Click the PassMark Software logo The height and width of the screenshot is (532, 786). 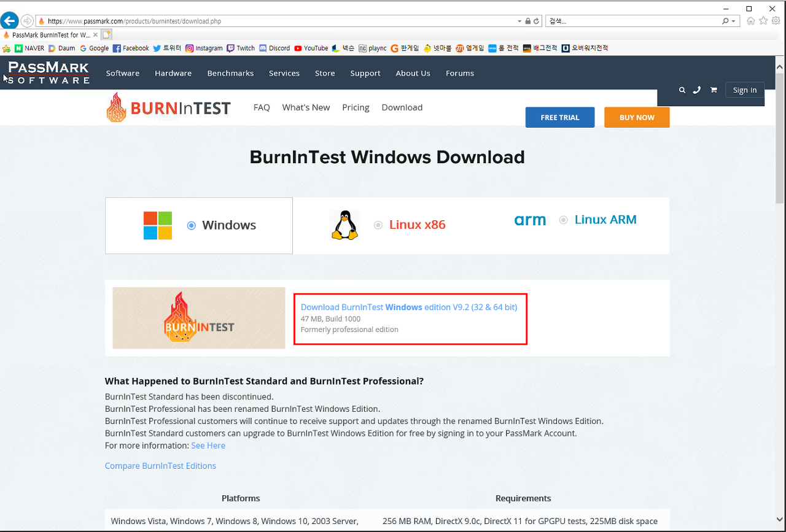(x=49, y=72)
